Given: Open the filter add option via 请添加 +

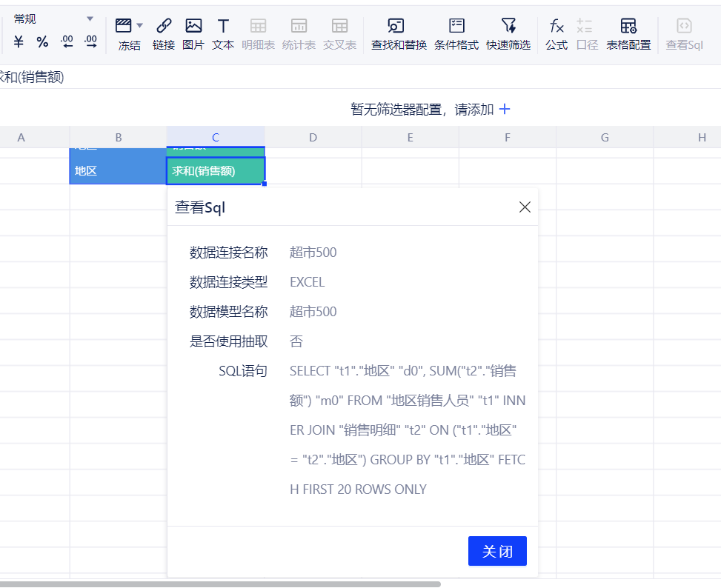Looking at the screenshot, I should point(505,108).
